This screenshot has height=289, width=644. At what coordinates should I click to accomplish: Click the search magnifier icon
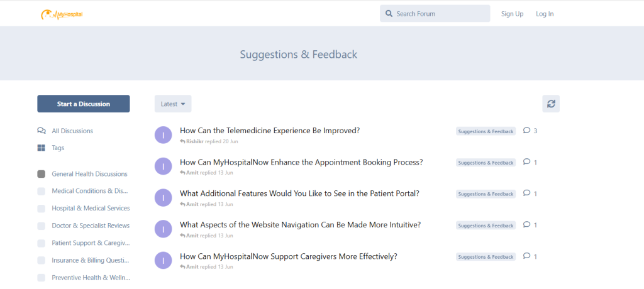(389, 14)
